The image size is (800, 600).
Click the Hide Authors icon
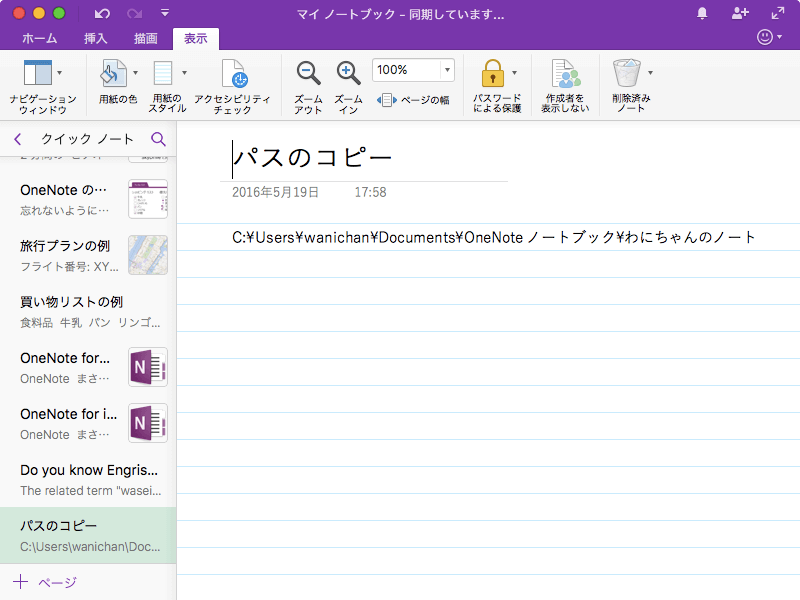click(567, 74)
